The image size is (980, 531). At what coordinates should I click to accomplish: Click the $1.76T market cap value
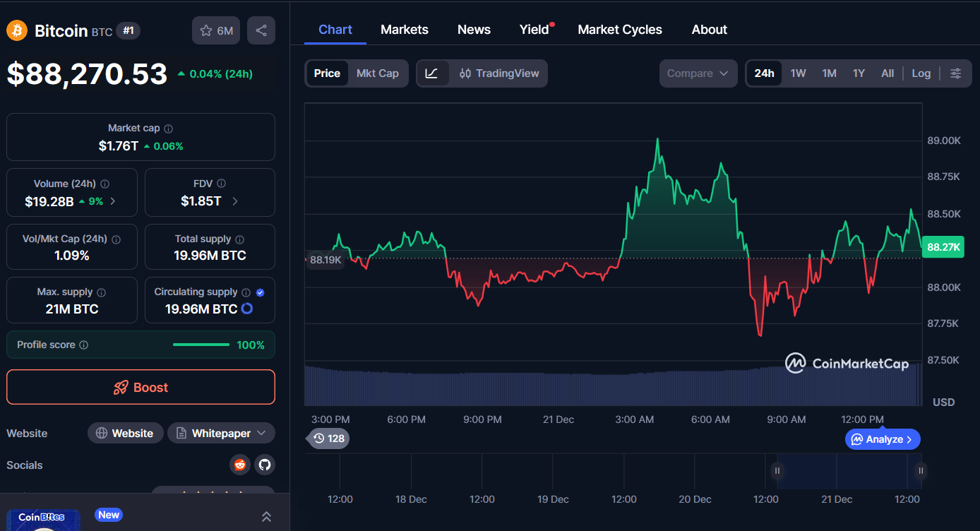coord(119,146)
